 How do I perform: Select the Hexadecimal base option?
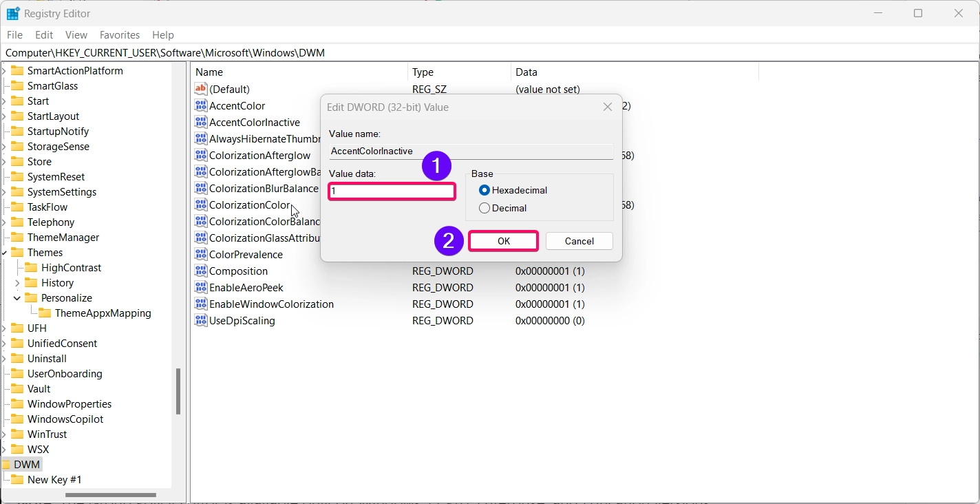[x=484, y=190]
